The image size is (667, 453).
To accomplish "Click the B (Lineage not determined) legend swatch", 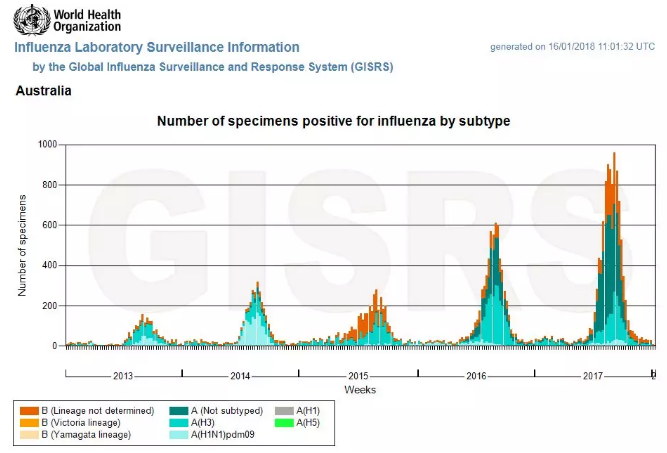I will click(x=28, y=410).
